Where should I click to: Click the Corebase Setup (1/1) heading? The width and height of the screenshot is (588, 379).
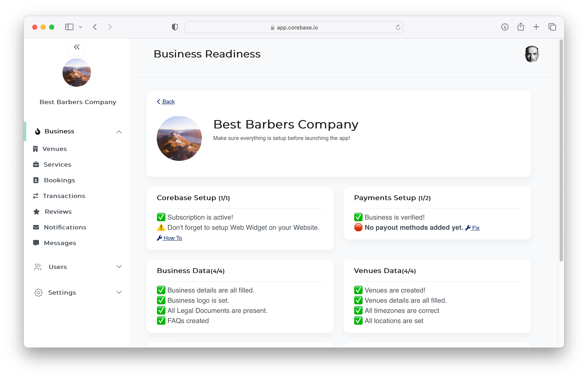pos(193,198)
